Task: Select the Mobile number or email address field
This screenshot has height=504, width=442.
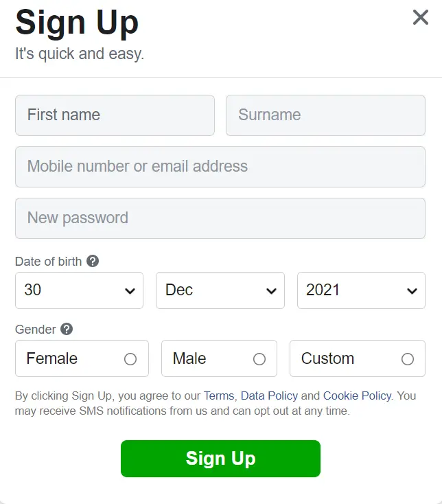Action: 220,166
